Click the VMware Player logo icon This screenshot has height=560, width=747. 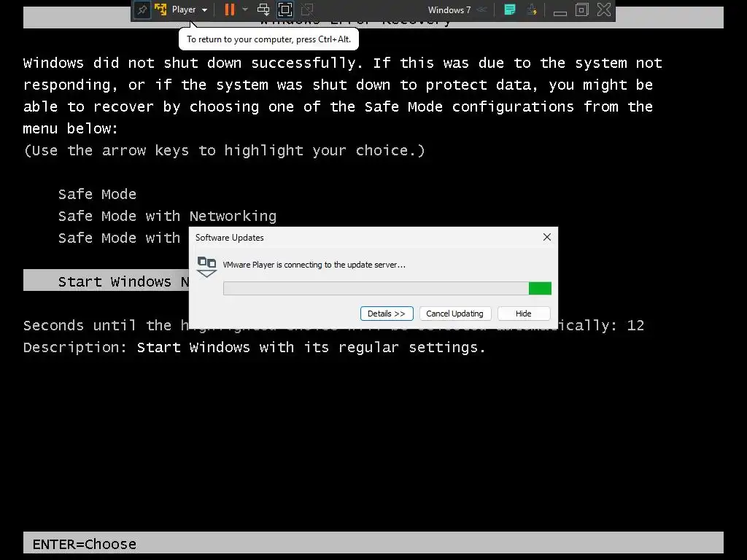coord(160,9)
